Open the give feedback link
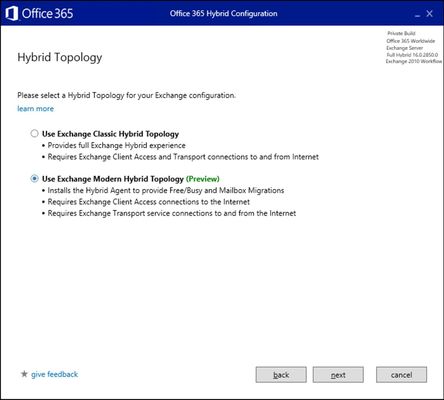Image resolution: width=444 pixels, height=400 pixels. [54, 374]
